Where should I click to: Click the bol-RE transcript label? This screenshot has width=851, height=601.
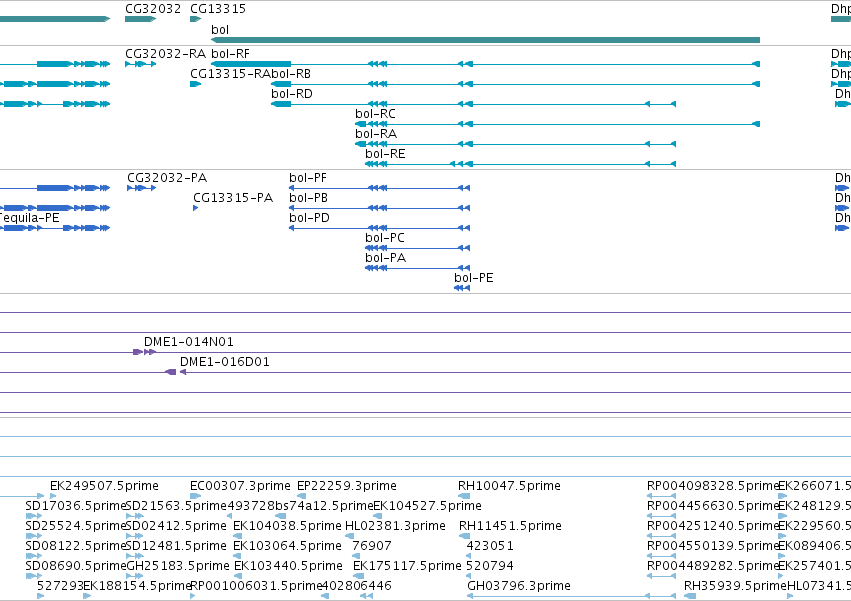(385, 154)
